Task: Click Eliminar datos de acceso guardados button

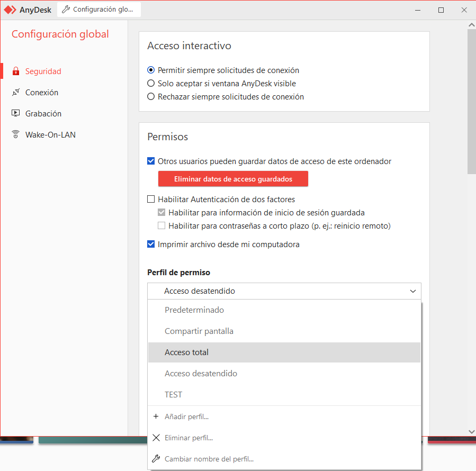Action: tap(233, 179)
